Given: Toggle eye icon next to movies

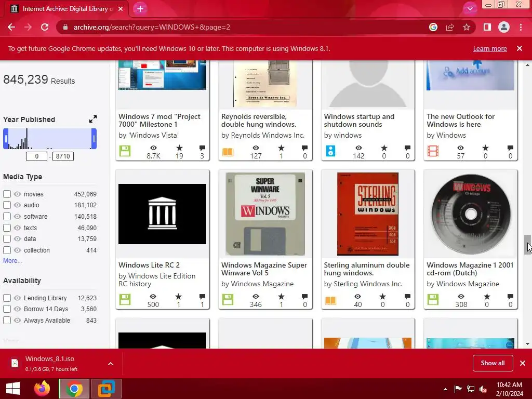Looking at the screenshot, I should [17, 194].
